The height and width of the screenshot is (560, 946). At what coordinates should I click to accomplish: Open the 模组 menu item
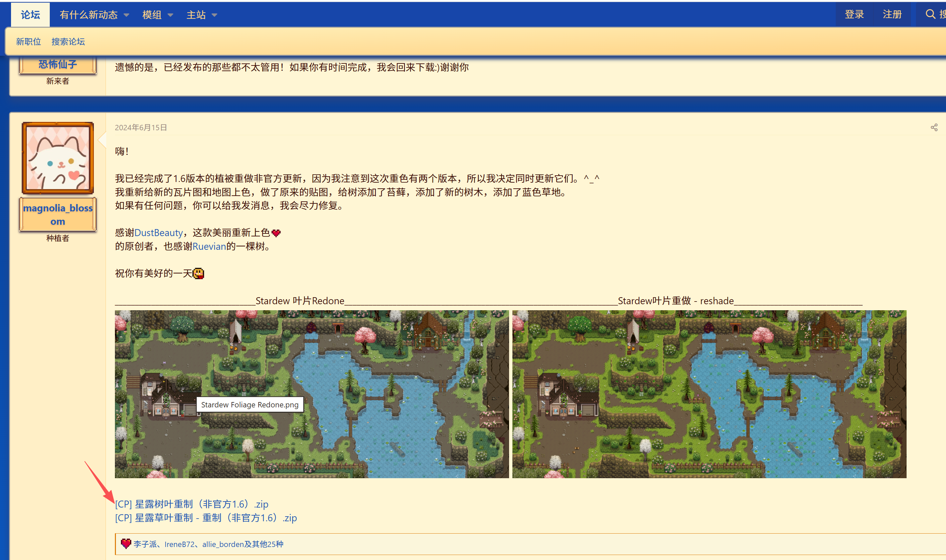(152, 15)
